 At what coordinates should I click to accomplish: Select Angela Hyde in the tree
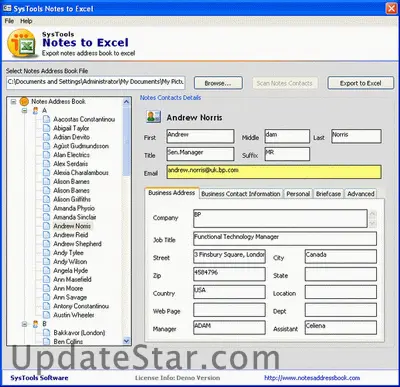tap(70, 271)
